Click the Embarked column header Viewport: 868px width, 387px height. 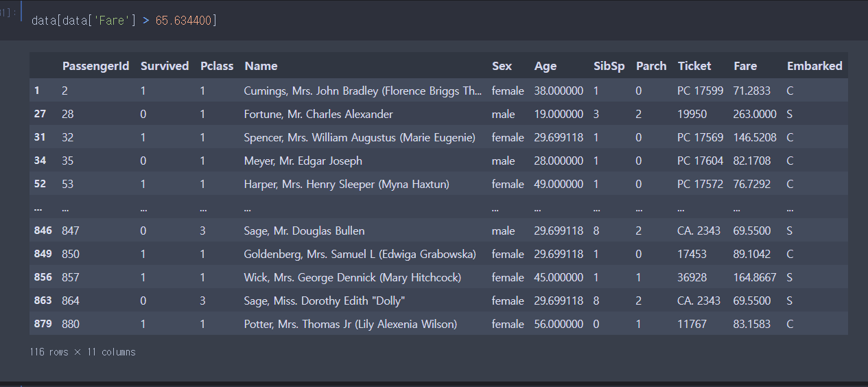[x=814, y=66]
